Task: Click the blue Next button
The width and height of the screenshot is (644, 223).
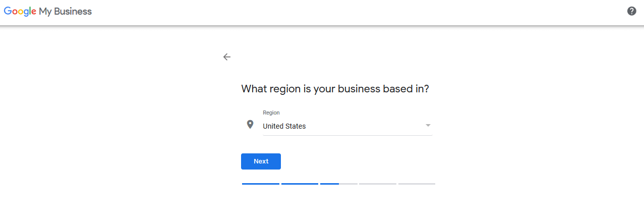Action: click(x=261, y=161)
